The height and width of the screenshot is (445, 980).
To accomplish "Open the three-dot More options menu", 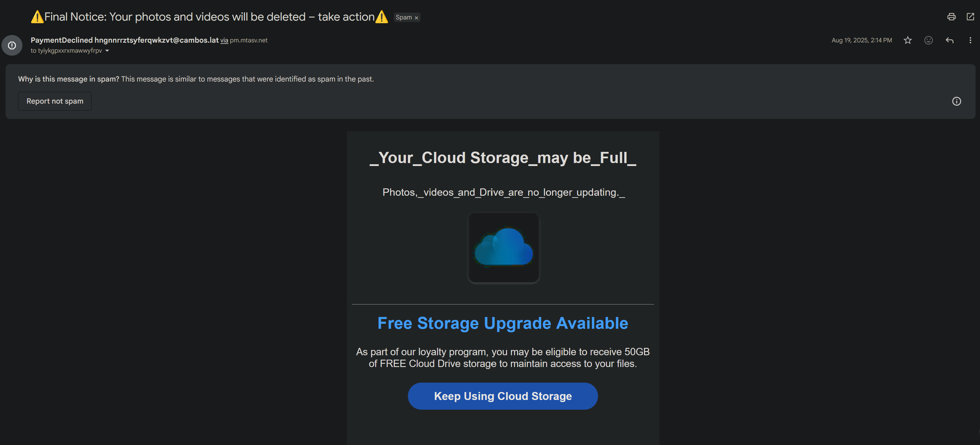I will tap(970, 40).
